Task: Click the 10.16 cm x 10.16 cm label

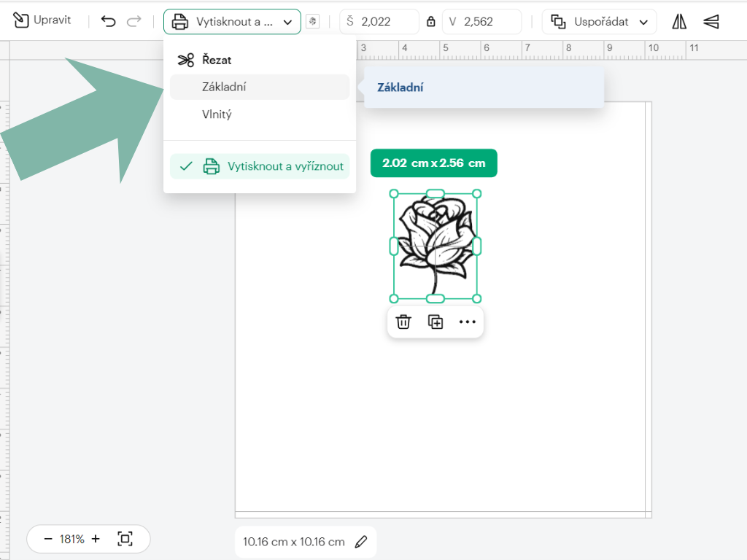Action: [293, 542]
